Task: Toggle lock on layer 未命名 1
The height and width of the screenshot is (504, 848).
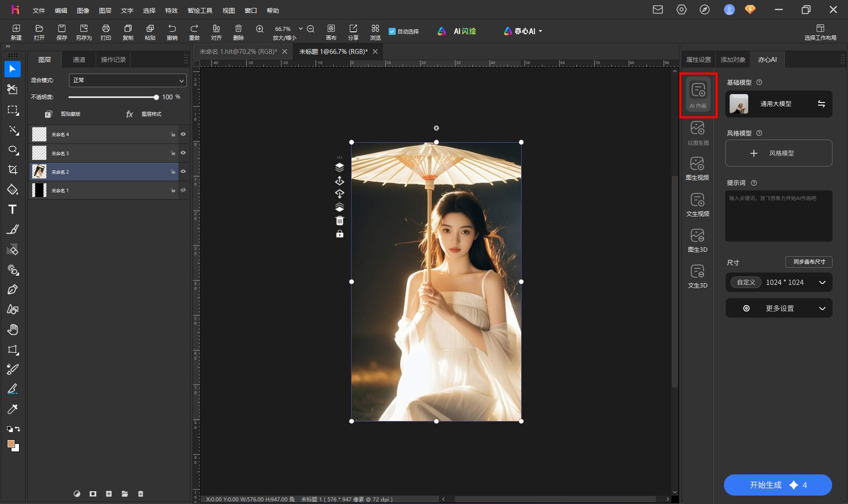Action: (173, 190)
